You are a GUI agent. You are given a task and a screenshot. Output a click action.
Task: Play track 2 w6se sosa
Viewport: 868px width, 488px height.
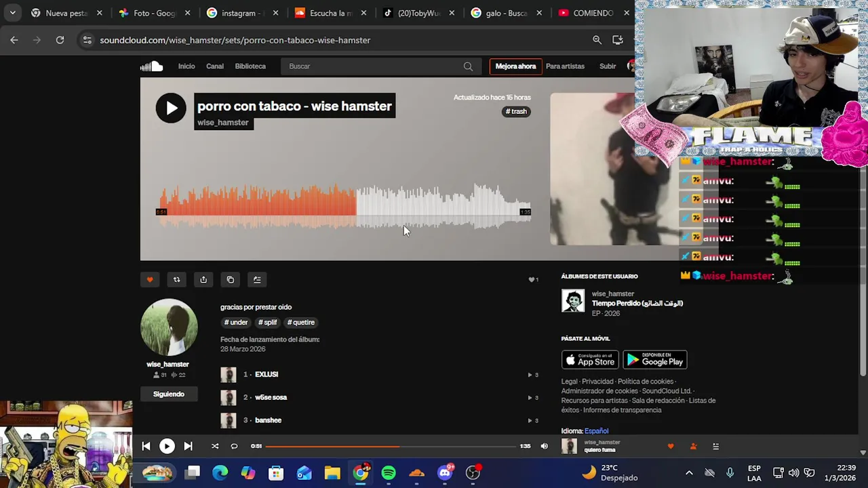tap(271, 397)
